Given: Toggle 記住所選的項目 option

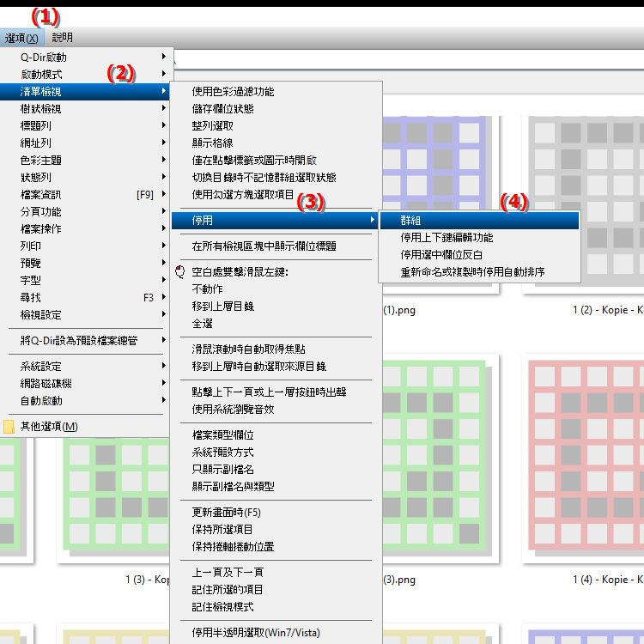Looking at the screenshot, I should 276,589.
